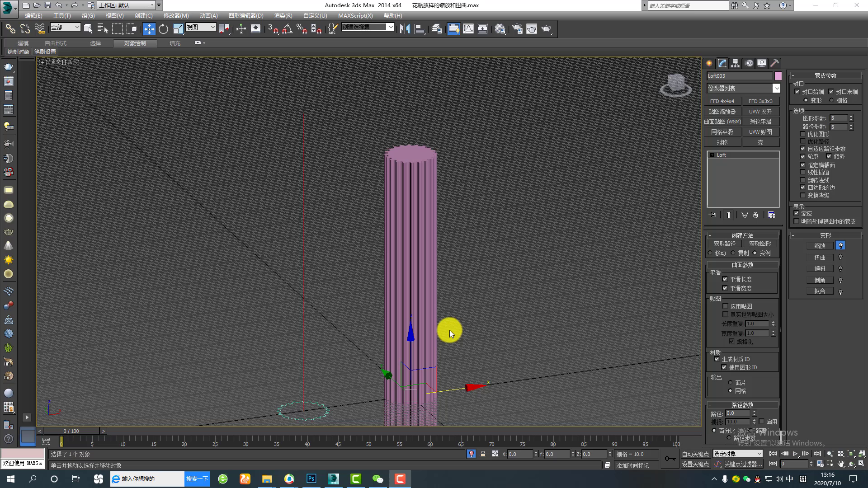Open the Mirror tool
The image size is (868, 488).
(x=405, y=29)
